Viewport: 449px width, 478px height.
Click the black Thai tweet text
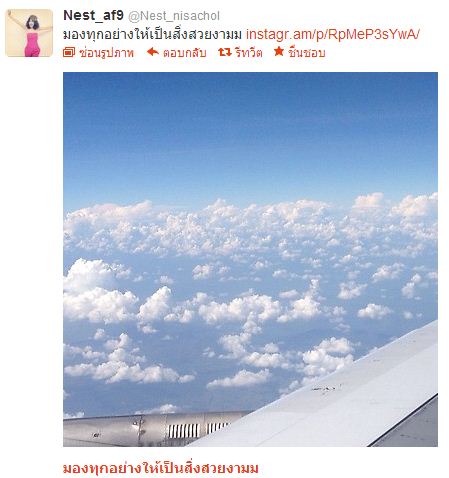point(153,34)
